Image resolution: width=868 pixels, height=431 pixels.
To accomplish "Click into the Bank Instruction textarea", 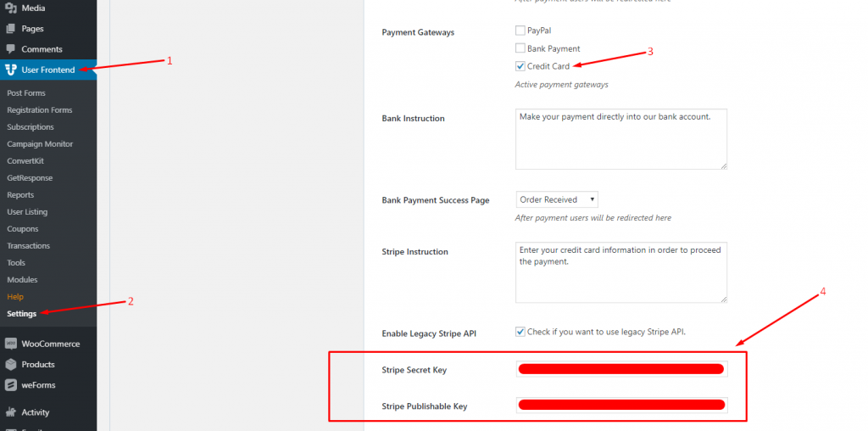I will tap(621, 139).
